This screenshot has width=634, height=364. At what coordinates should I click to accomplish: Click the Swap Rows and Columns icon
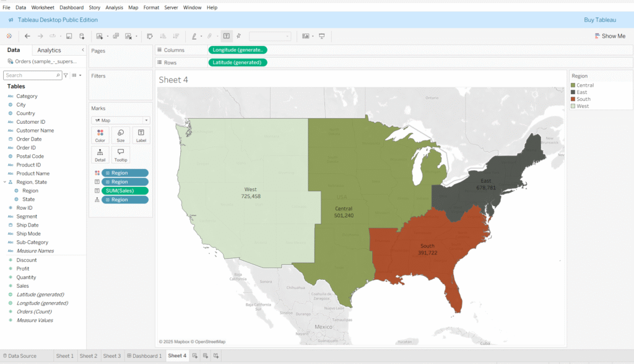tap(149, 36)
